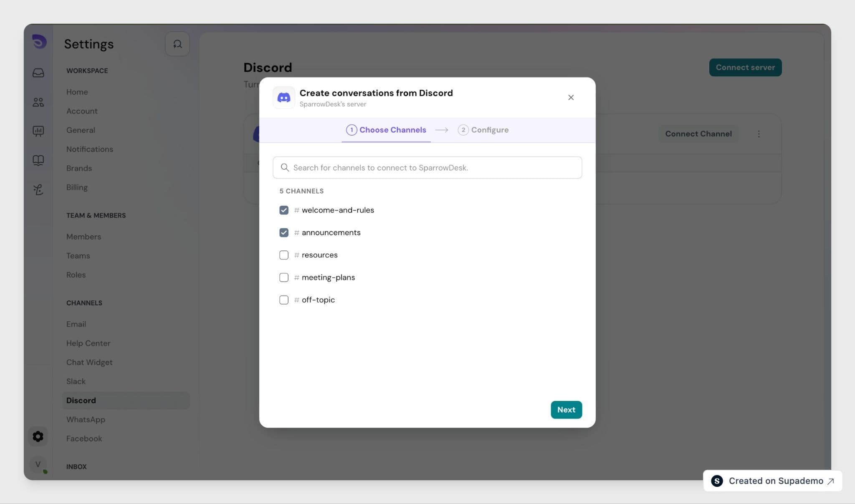The height and width of the screenshot is (504, 855).
Task: Open Notifications settings
Action: 90,149
